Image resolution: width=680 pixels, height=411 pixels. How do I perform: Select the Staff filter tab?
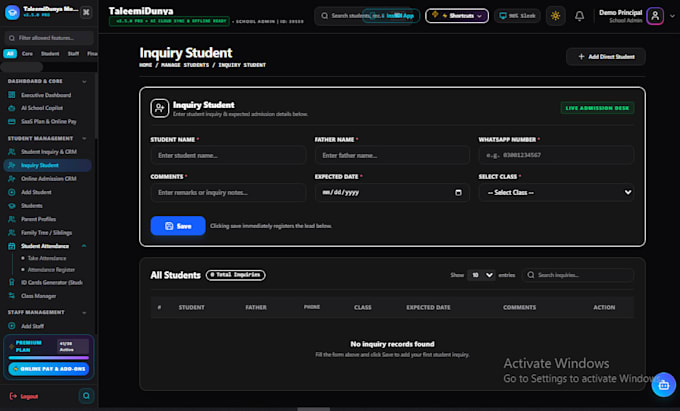click(73, 54)
